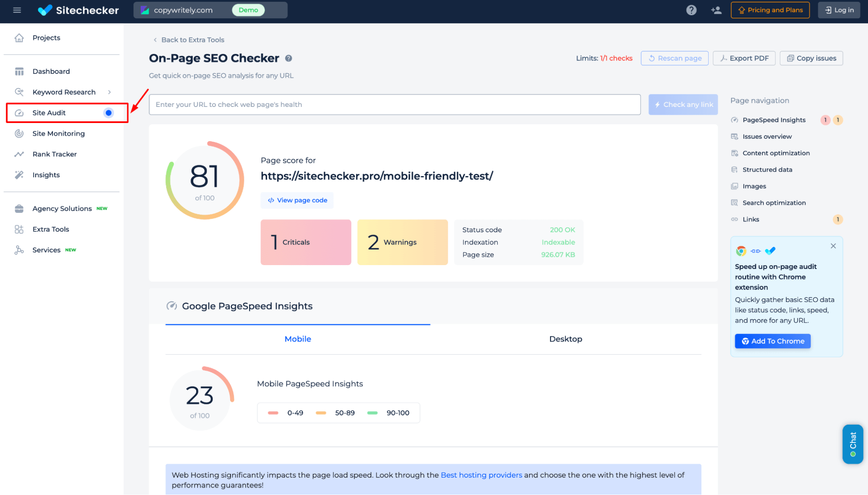Click the Chrome logo in extension card
This screenshot has width=868, height=495.
point(741,251)
